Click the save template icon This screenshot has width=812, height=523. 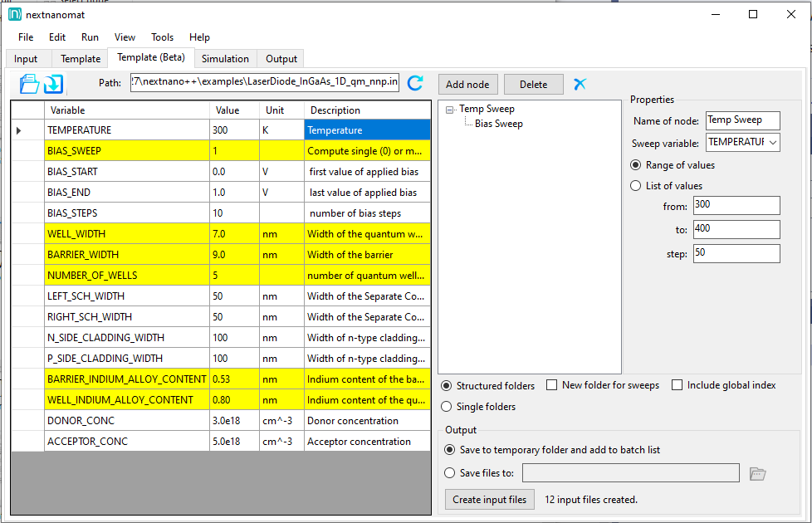click(x=53, y=84)
